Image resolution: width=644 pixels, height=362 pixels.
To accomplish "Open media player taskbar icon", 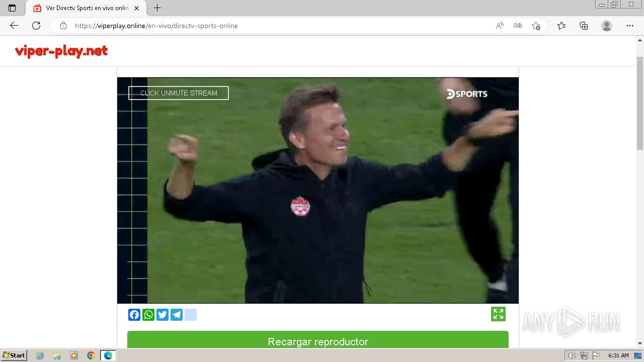I will [x=74, y=355].
